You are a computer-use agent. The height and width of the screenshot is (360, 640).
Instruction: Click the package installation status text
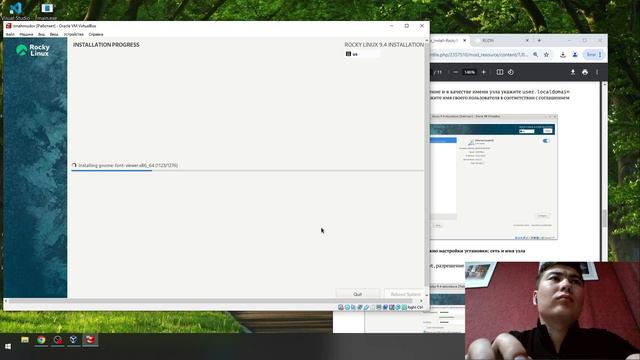coord(128,165)
